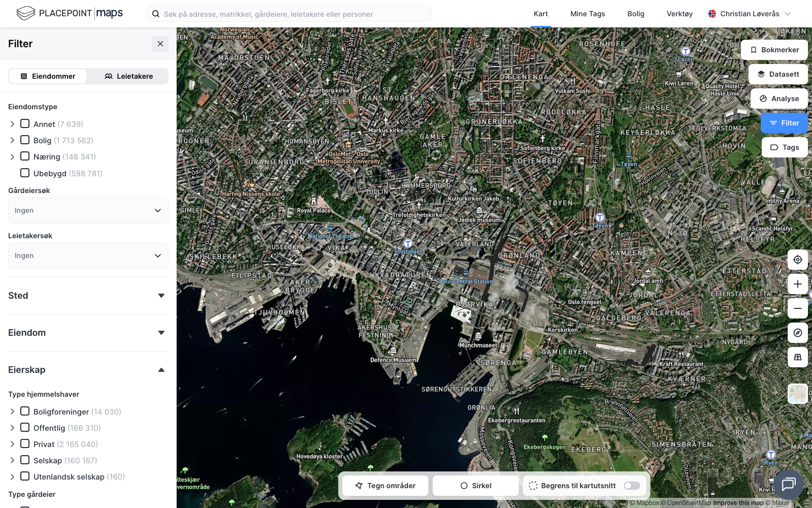The width and height of the screenshot is (812, 508).
Task: Open the Kart menu item
Action: point(541,14)
